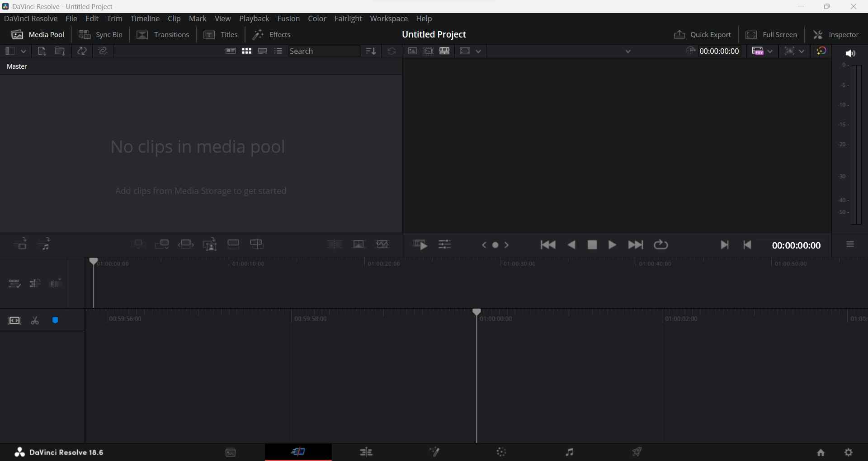Click the Quick Export button

(x=703, y=35)
